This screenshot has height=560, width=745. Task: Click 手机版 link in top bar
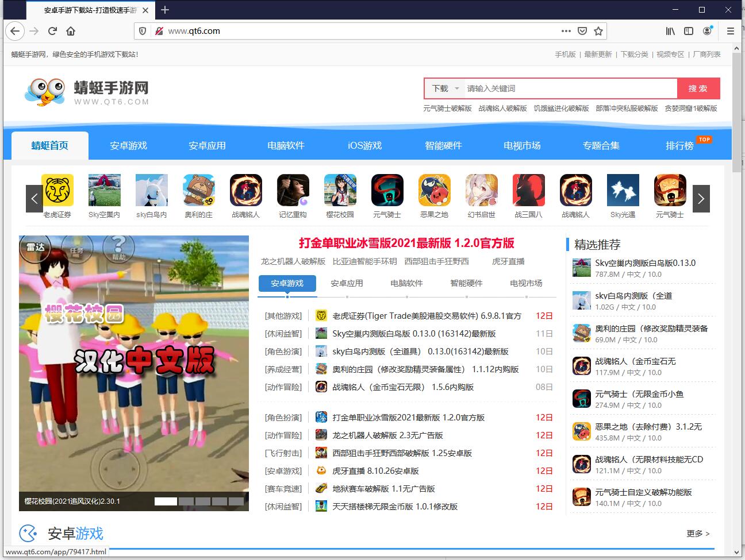point(565,54)
